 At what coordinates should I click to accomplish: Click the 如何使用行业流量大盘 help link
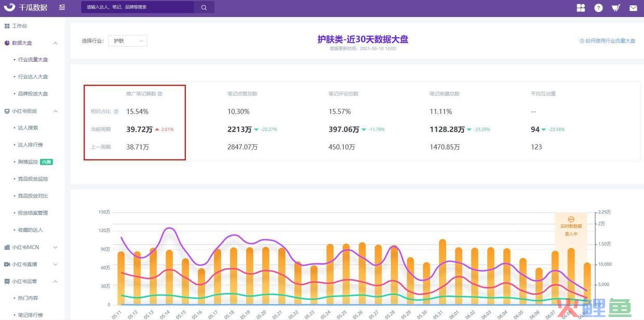point(610,41)
